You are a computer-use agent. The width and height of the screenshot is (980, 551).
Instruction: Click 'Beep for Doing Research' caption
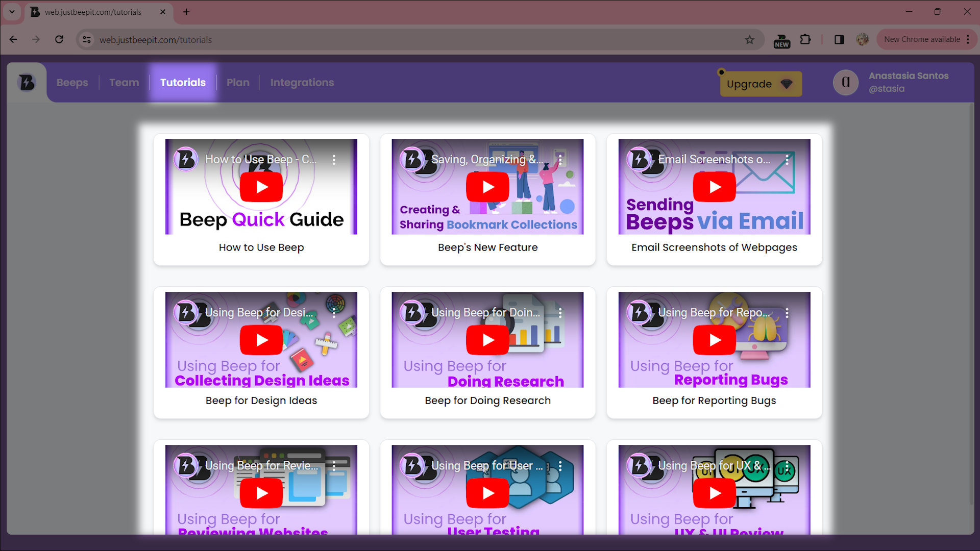point(487,400)
